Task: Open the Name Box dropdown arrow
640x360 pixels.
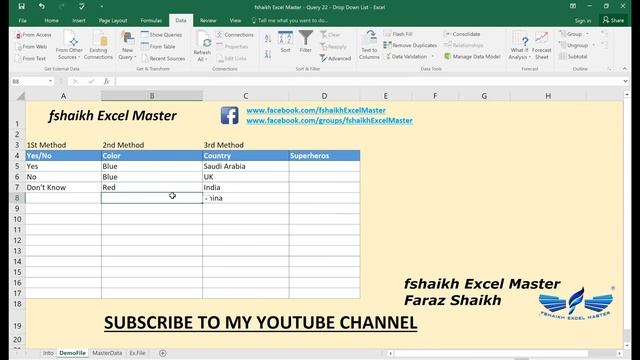Action: 50,81
